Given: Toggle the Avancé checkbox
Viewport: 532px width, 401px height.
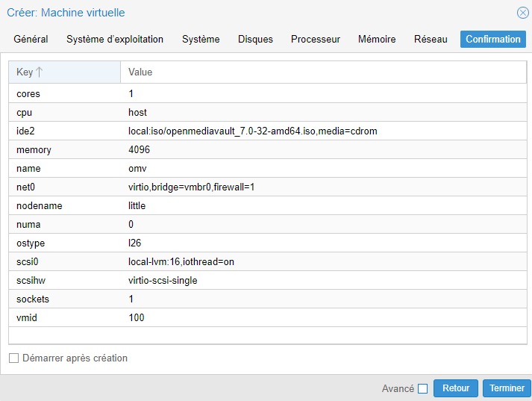Looking at the screenshot, I should coord(422,388).
